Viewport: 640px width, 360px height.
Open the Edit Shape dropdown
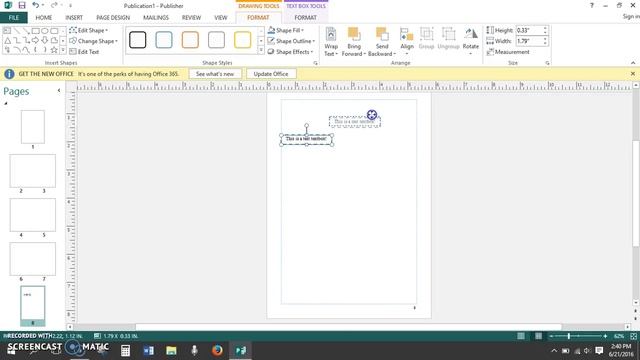(89, 30)
